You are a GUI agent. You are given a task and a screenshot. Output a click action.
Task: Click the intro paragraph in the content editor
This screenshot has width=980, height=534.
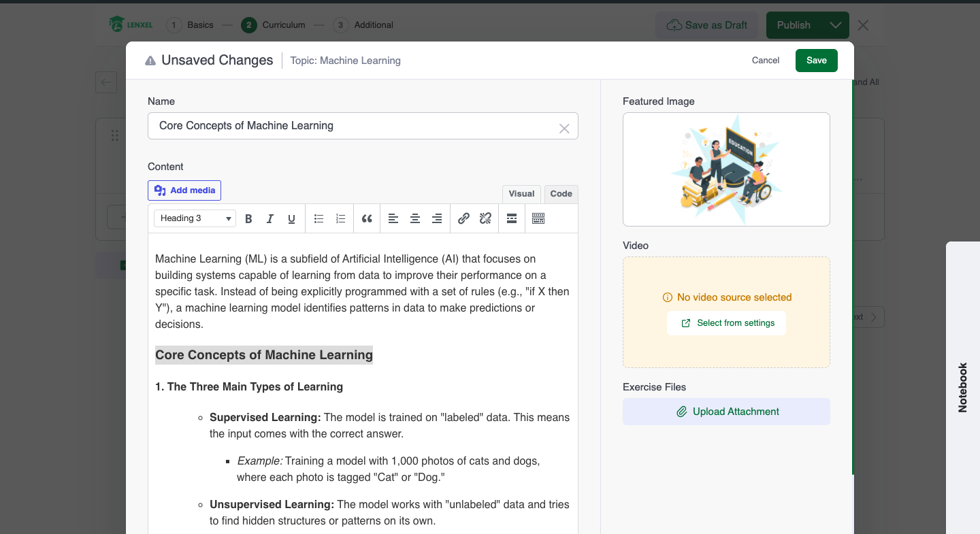pos(362,291)
